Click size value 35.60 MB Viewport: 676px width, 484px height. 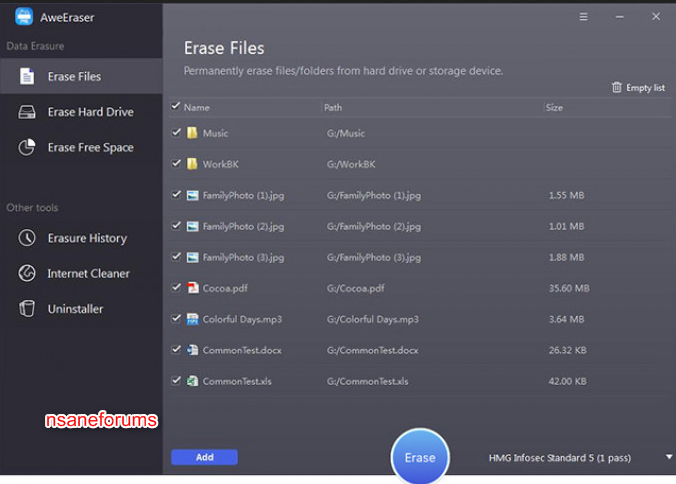tap(569, 288)
